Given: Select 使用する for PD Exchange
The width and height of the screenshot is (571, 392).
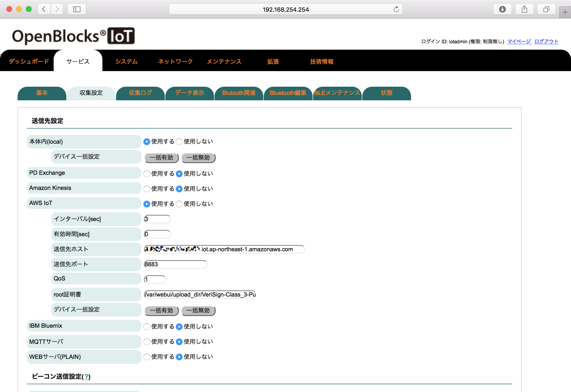Looking at the screenshot, I should pos(147,174).
